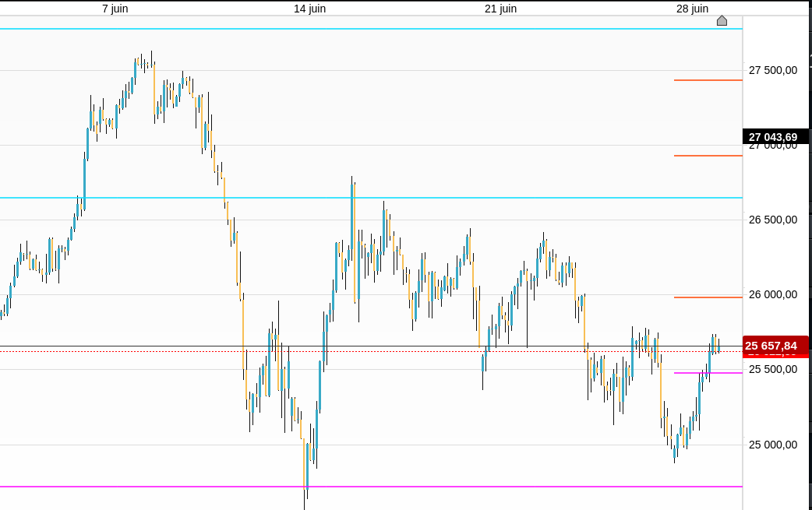Click the 26 000,00 price axis label

[773, 295]
